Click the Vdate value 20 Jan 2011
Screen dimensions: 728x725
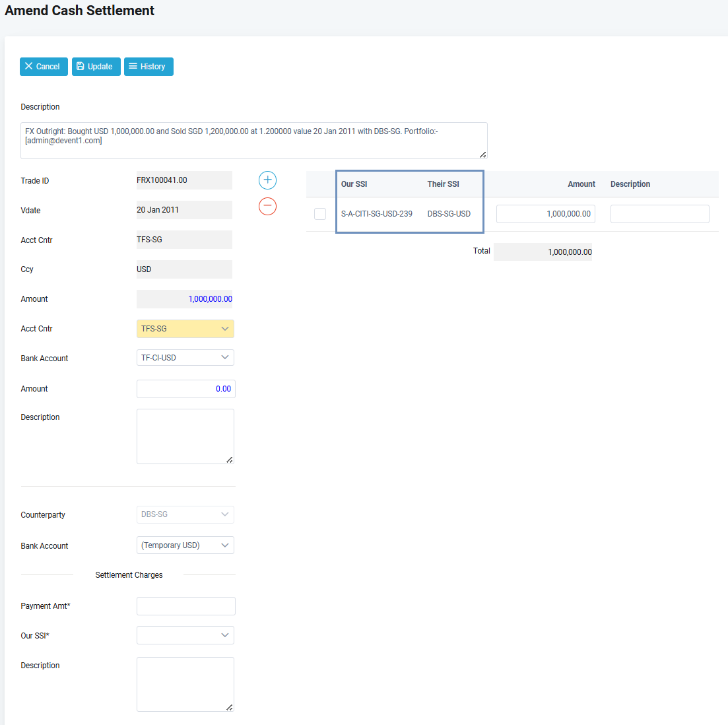[x=184, y=210]
